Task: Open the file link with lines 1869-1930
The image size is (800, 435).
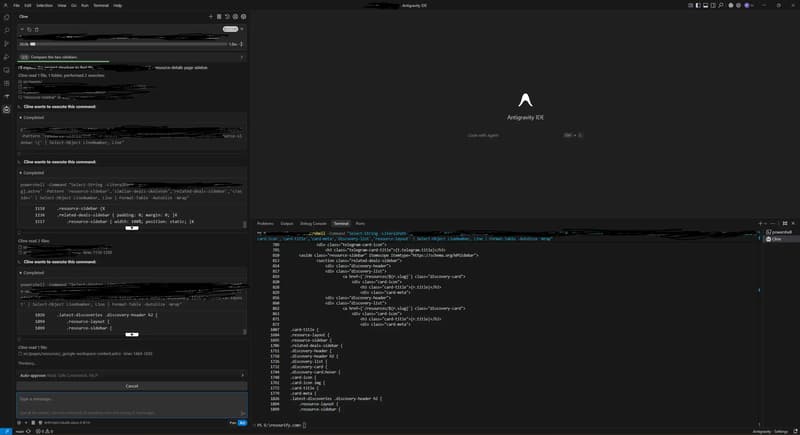Action: coord(87,354)
